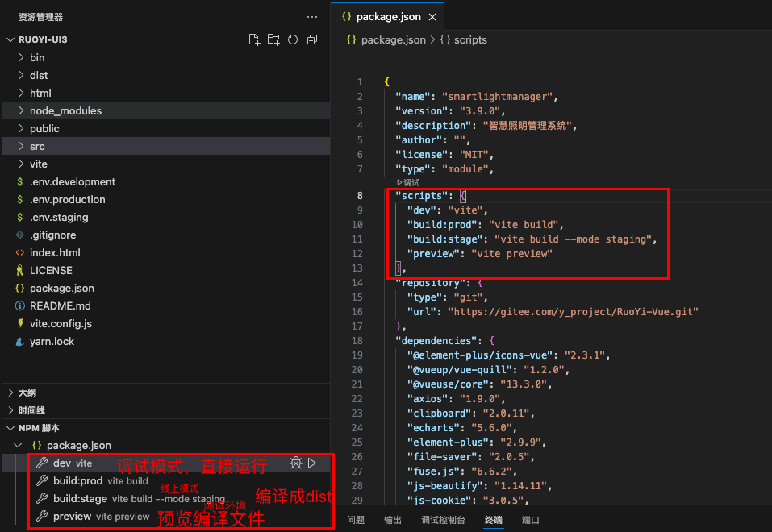
Task: Open the 调试控制台 panel tab
Action: click(x=443, y=520)
